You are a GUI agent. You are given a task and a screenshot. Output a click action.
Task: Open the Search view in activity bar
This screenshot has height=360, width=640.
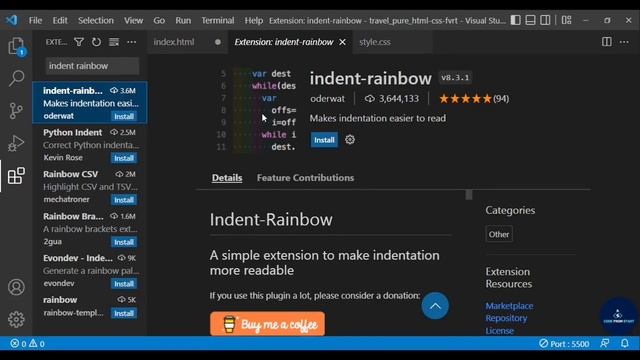[16, 78]
